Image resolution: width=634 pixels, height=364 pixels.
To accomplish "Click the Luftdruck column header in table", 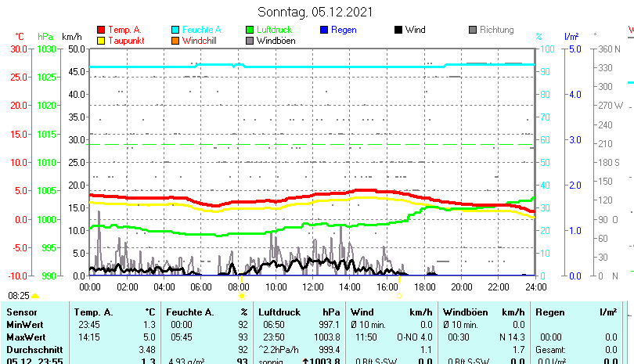I will [x=280, y=312].
